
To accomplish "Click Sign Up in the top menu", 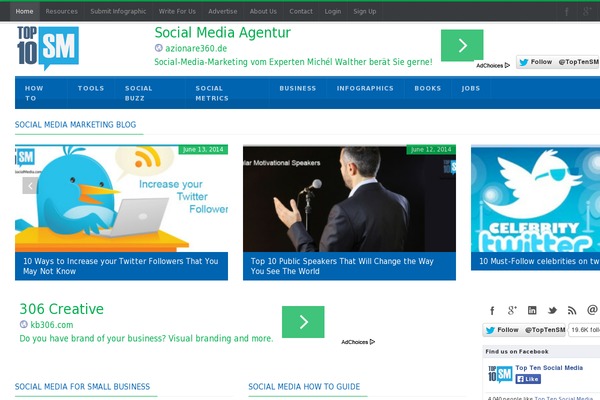I will coord(365,11).
